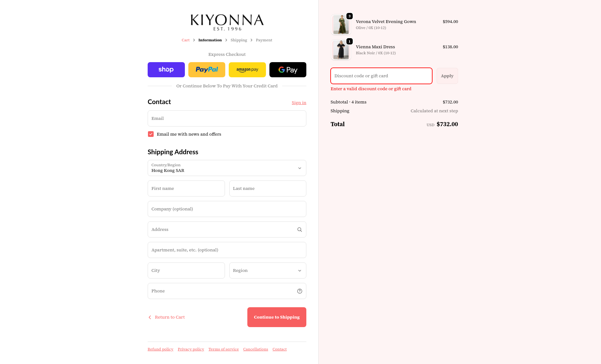Screen dimensions: 601x364
Task: Select the Shipping breadcrumb step
Action: 239,40
